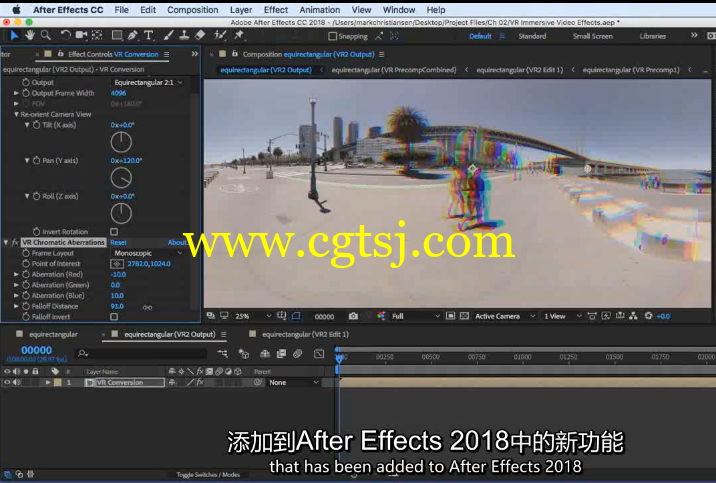Toggle the Tilt (X axis) stopwatch
Screen dimensions: 716x483
pos(37,125)
